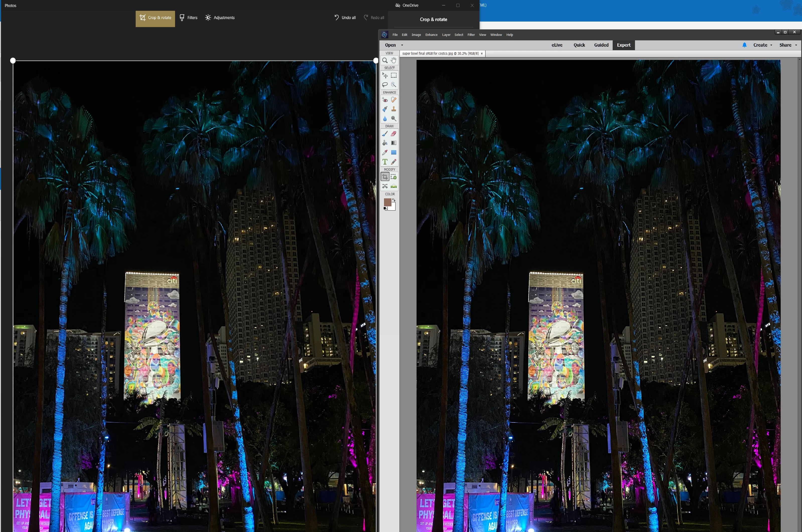Screen dimensions: 802x532
Task: Open Adjustments in Photos editor
Action: [x=220, y=18]
